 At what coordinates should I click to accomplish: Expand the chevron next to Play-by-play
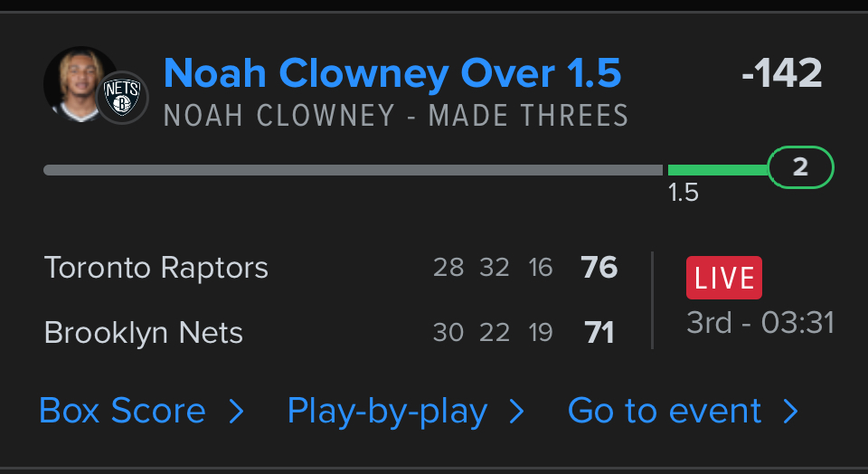coord(517,412)
